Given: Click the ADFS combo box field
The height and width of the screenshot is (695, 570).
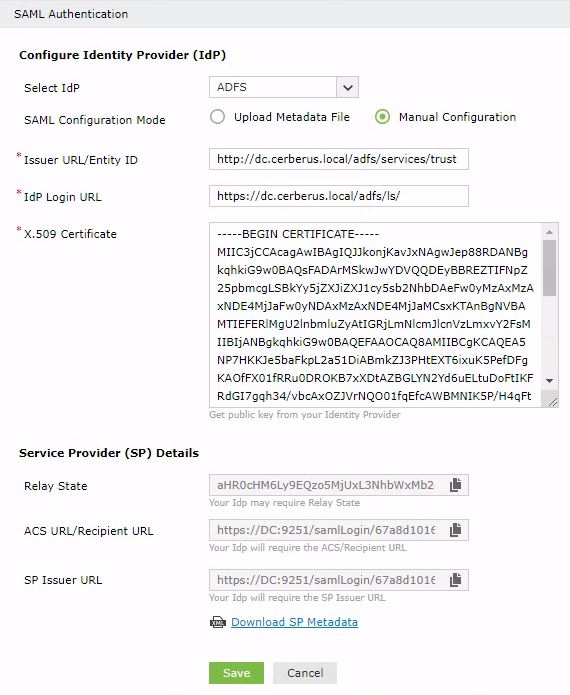Looking at the screenshot, I should (284, 87).
